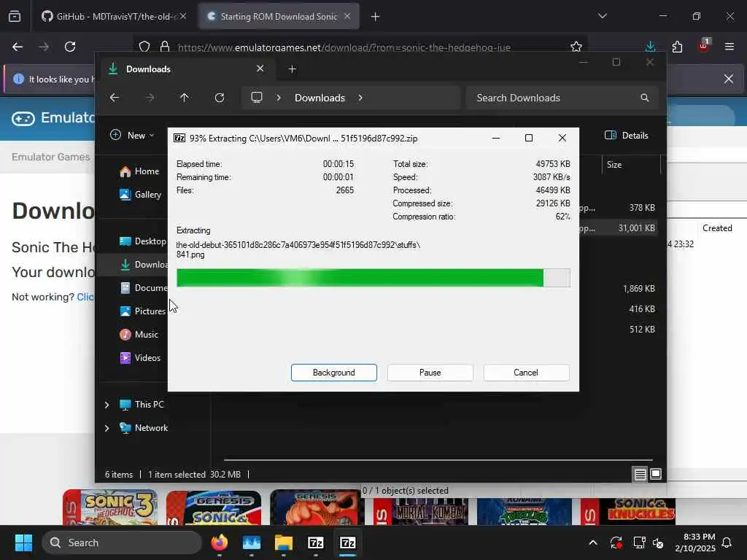The height and width of the screenshot is (560, 747).
Task: Open Firefox list all tabs dropdown
Action: 602,16
